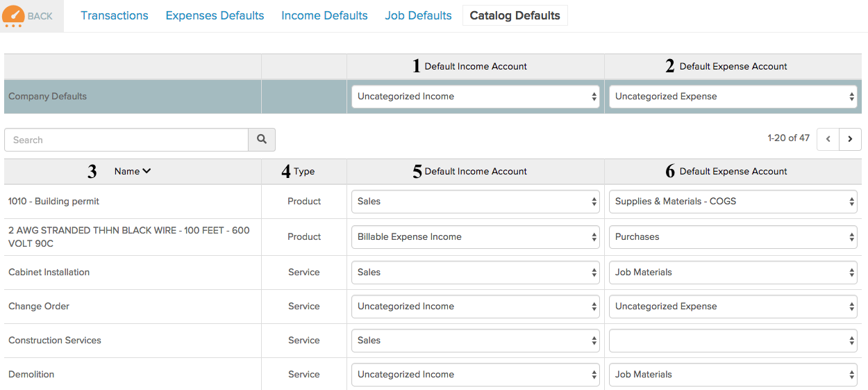Open Demolition income account dropdown
The image size is (868, 390).
[476, 375]
